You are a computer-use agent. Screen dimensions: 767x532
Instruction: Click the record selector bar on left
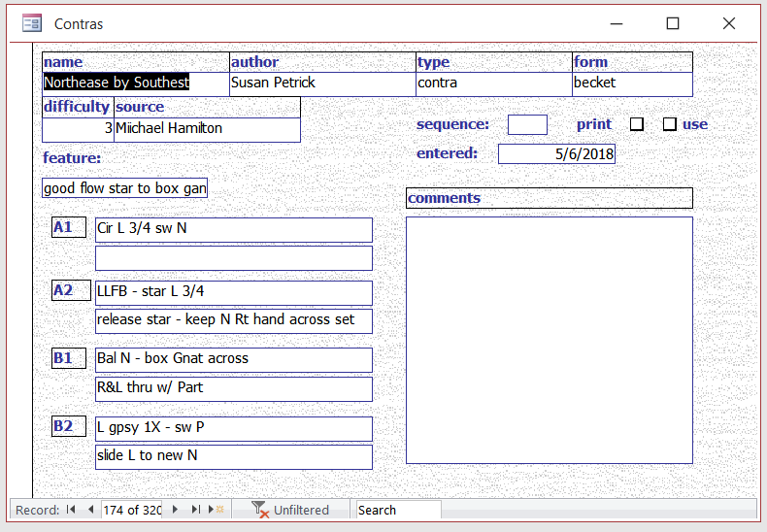click(x=25, y=272)
